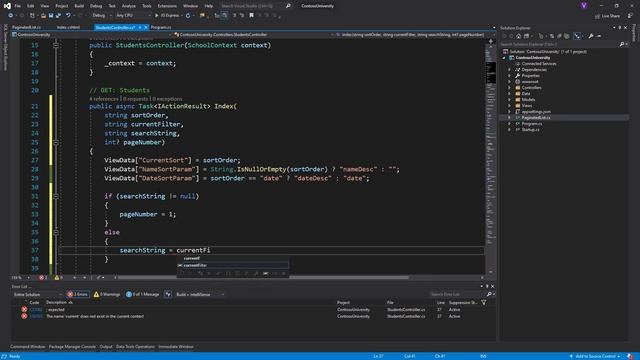Click the red error indicator below the editor
The width and height of the screenshot is (640, 360).
[42, 278]
